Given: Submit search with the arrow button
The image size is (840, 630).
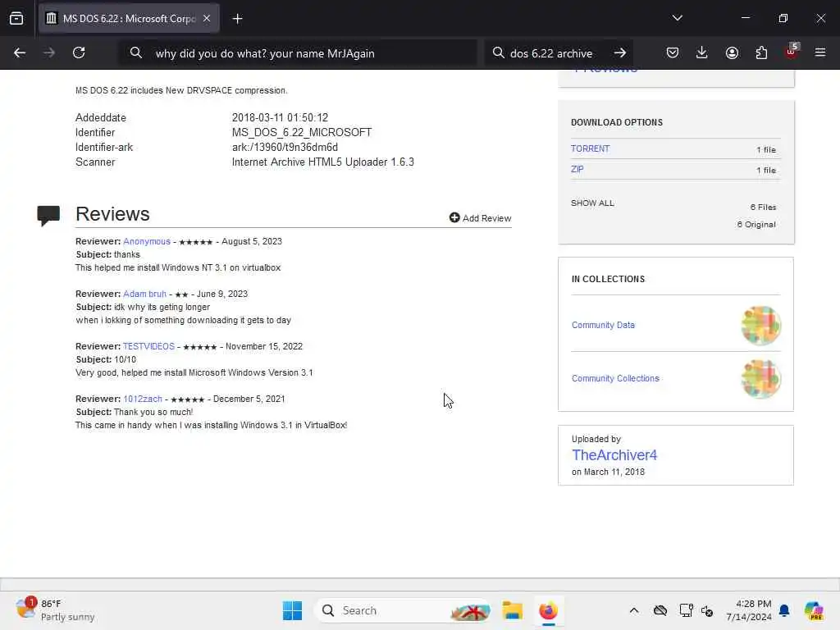Looking at the screenshot, I should click(x=620, y=52).
